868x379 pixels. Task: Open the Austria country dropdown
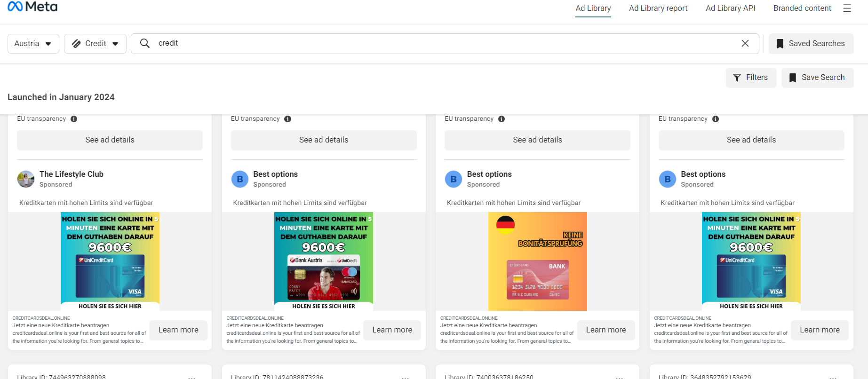click(33, 44)
